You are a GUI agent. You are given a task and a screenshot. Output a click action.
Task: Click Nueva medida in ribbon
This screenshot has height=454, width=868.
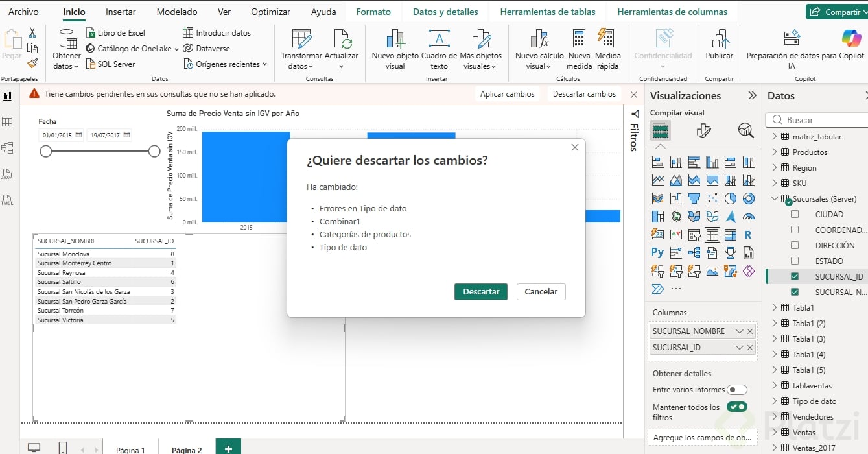[579, 49]
